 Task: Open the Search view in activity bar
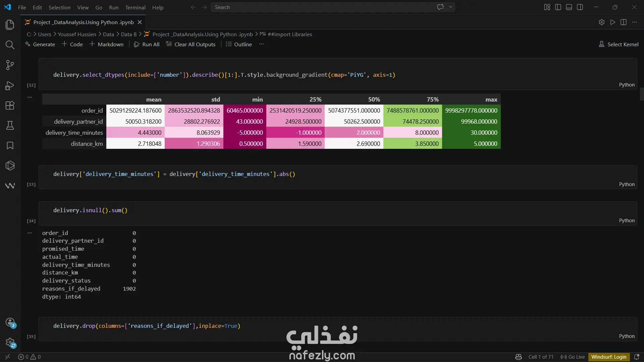click(x=10, y=45)
